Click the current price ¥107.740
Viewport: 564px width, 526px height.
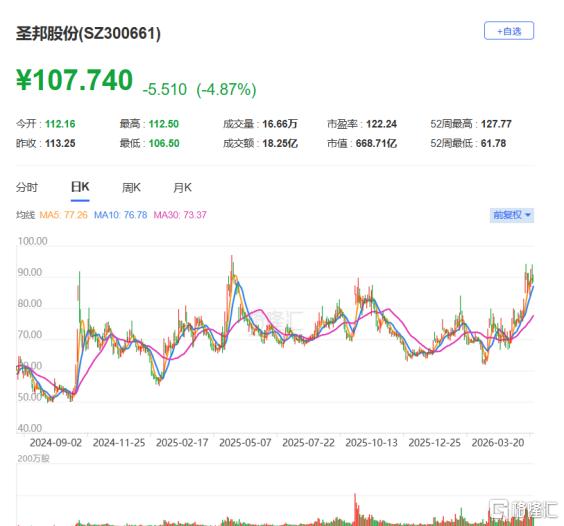tap(74, 80)
